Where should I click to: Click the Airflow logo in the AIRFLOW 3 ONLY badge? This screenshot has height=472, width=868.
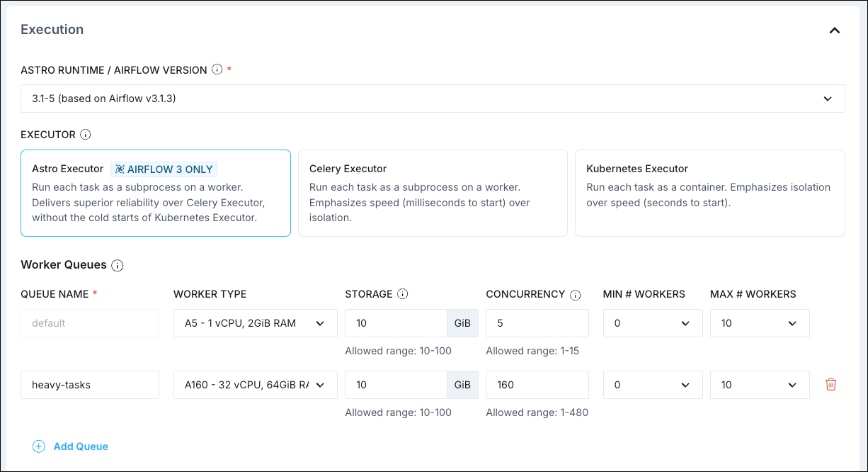click(x=120, y=169)
